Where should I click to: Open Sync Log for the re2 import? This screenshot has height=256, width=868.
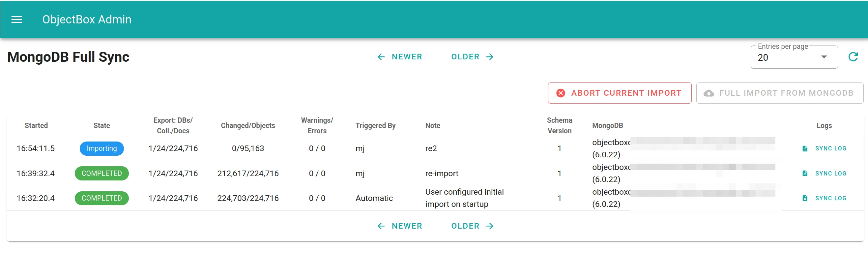point(824,148)
